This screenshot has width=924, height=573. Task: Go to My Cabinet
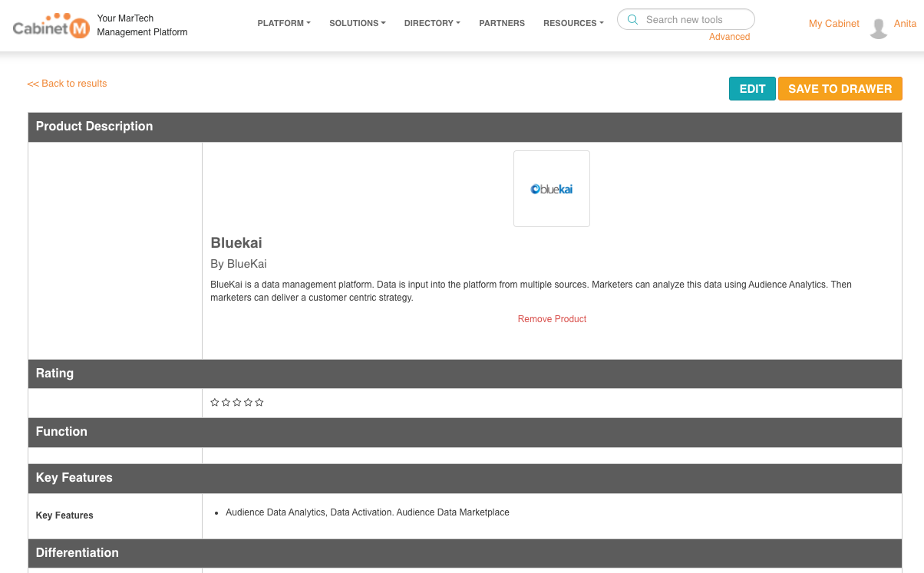pos(834,24)
